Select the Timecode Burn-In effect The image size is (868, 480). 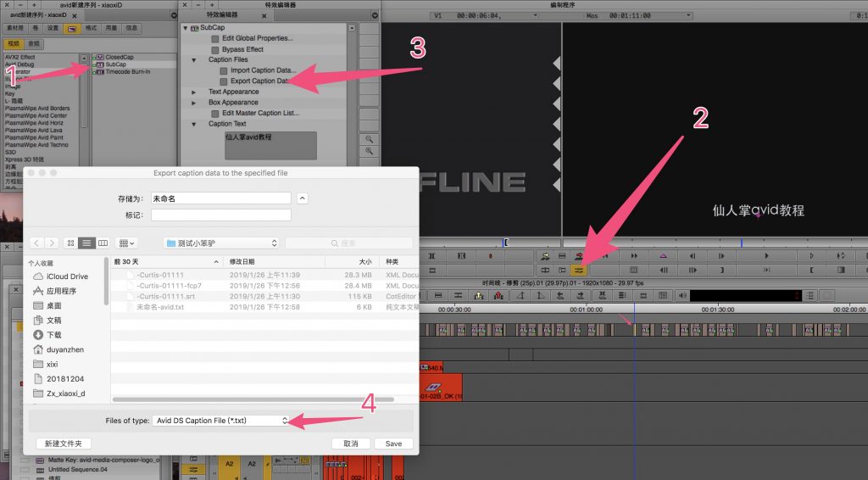coord(127,71)
